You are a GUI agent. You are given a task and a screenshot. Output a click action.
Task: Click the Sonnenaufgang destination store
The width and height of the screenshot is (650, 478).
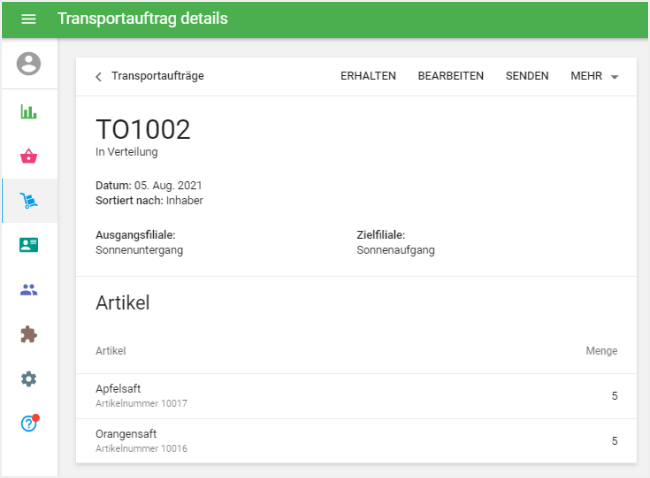coord(395,250)
